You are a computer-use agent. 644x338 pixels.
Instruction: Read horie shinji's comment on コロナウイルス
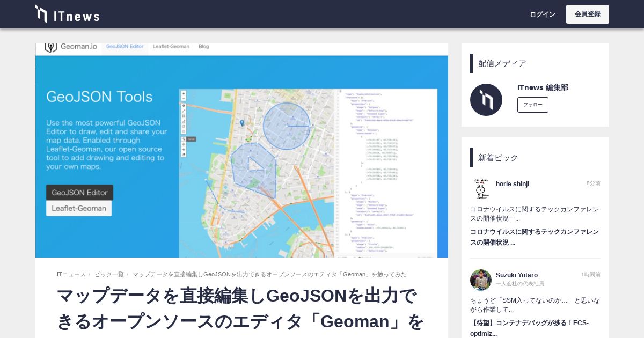click(x=535, y=214)
